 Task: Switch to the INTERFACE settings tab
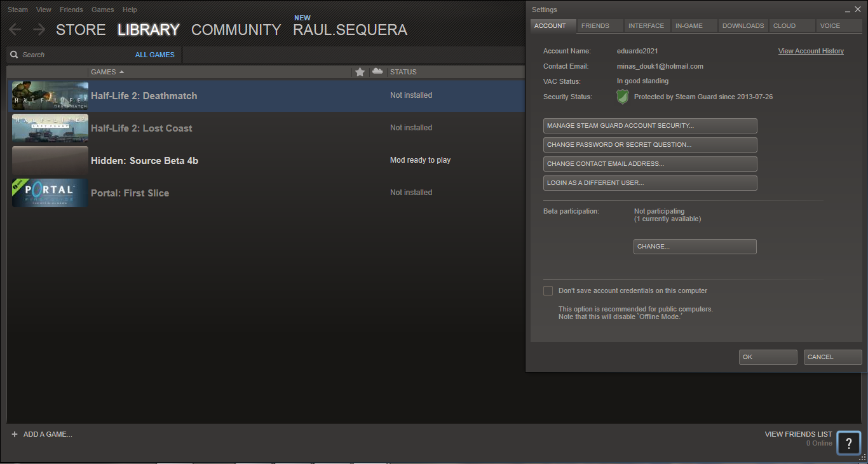[647, 25]
